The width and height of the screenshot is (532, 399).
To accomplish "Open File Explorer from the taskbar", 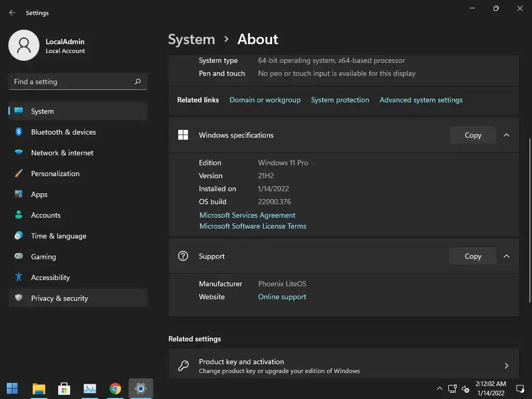I will pos(38,389).
